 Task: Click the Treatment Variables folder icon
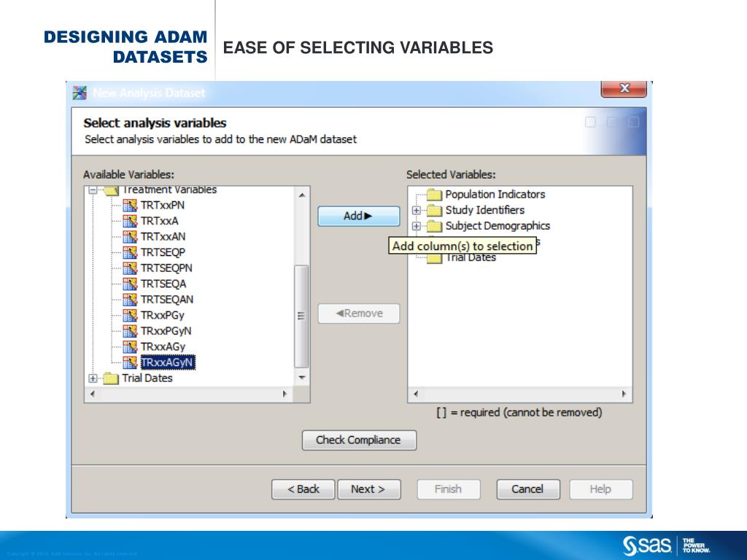[110, 189]
